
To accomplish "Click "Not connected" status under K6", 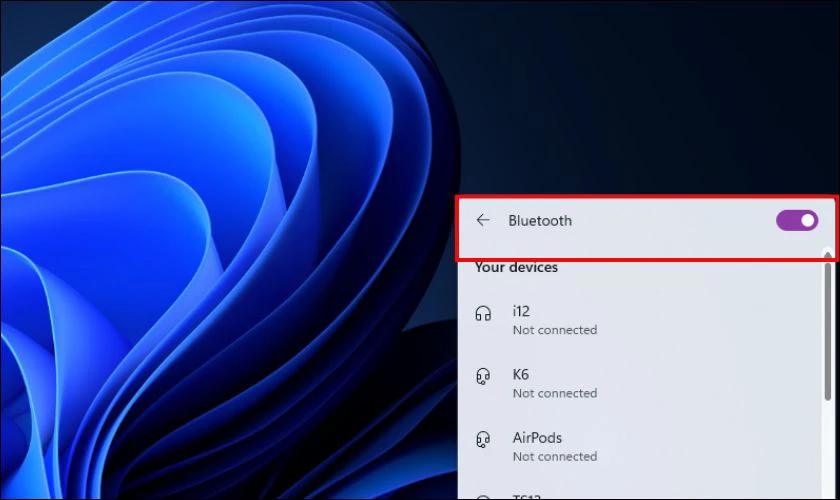I will 554,393.
